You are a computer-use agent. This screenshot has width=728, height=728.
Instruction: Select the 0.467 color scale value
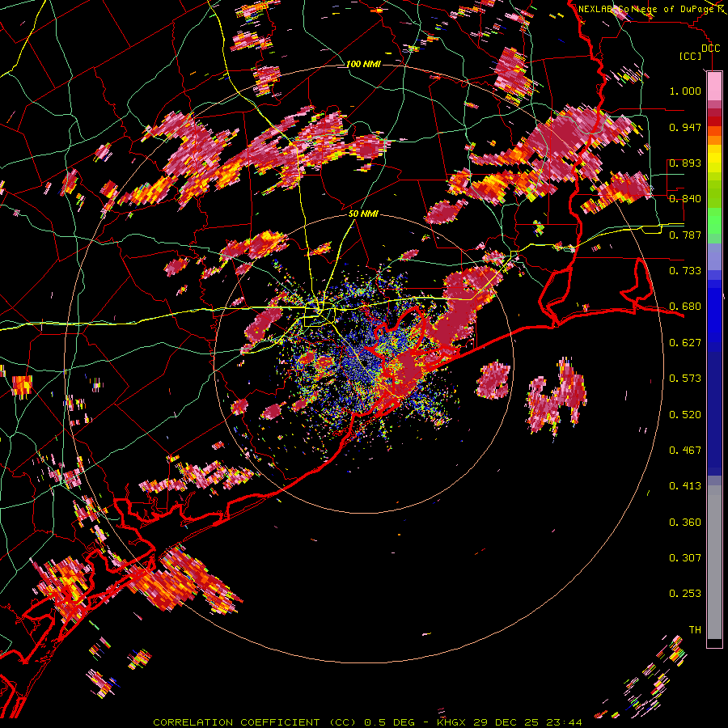(x=685, y=450)
